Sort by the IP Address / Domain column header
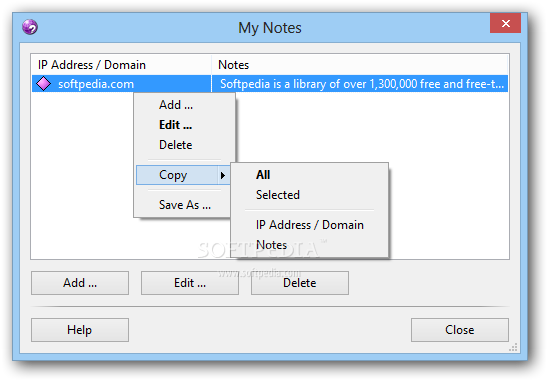This screenshot has height=381, width=548. click(x=121, y=65)
